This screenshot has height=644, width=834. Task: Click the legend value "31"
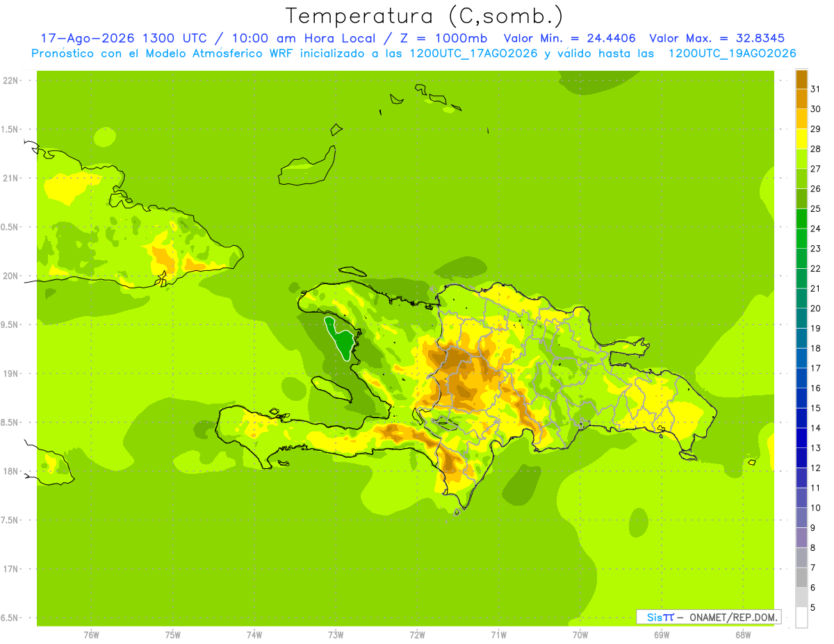point(815,88)
